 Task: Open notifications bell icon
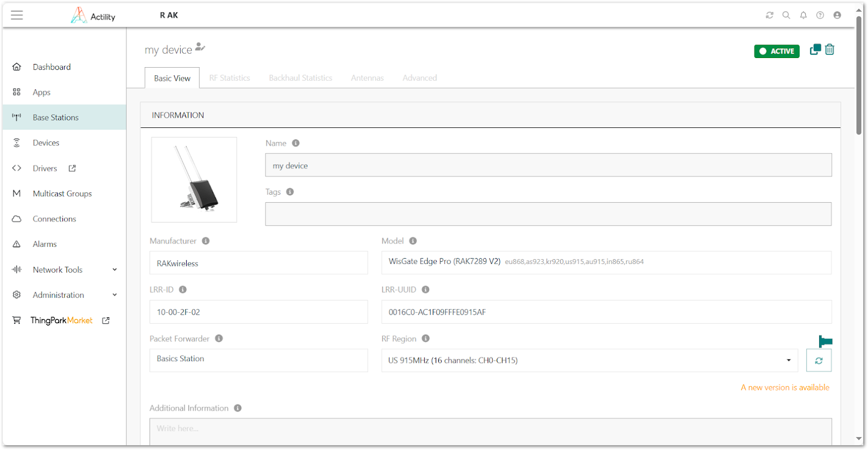coord(803,15)
